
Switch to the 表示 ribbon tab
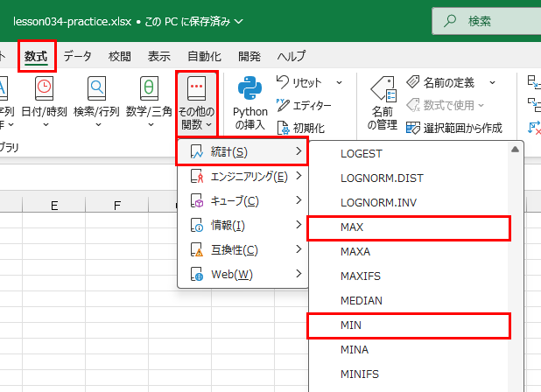159,56
